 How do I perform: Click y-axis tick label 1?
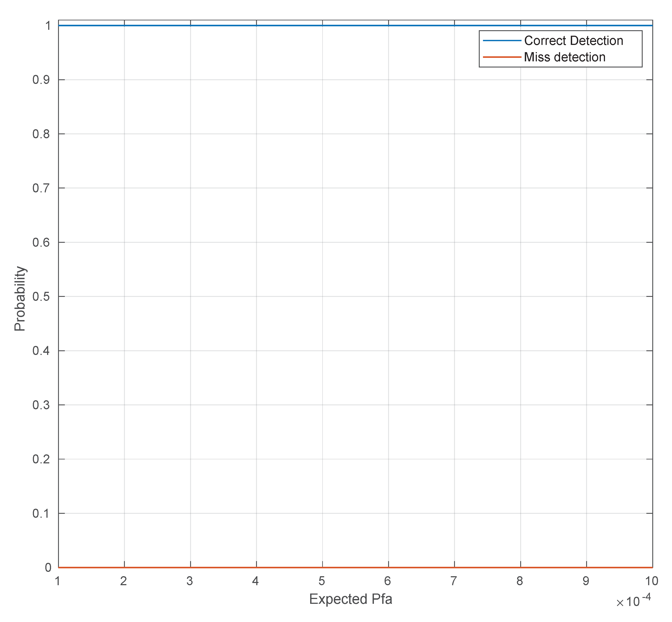coord(48,26)
